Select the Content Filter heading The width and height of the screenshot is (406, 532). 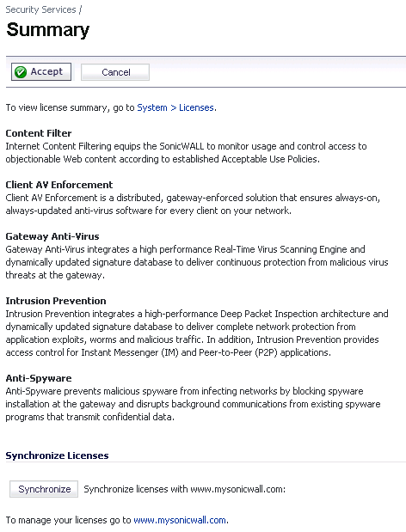(39, 133)
